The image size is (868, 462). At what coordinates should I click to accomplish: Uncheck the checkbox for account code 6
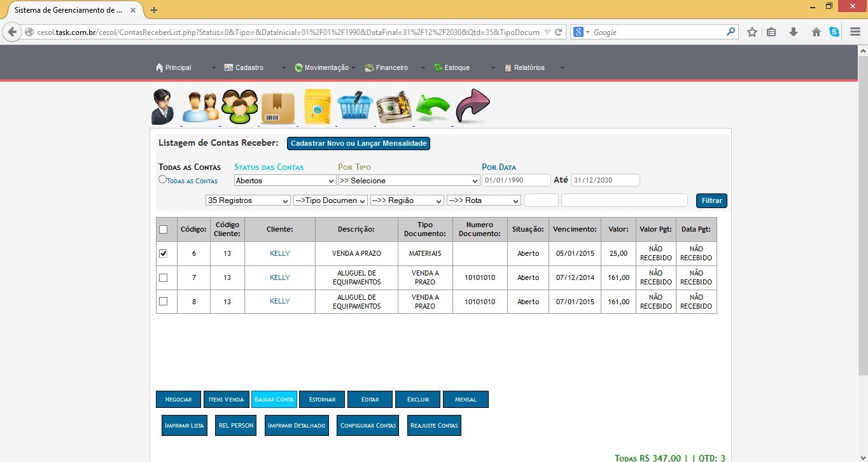point(164,253)
